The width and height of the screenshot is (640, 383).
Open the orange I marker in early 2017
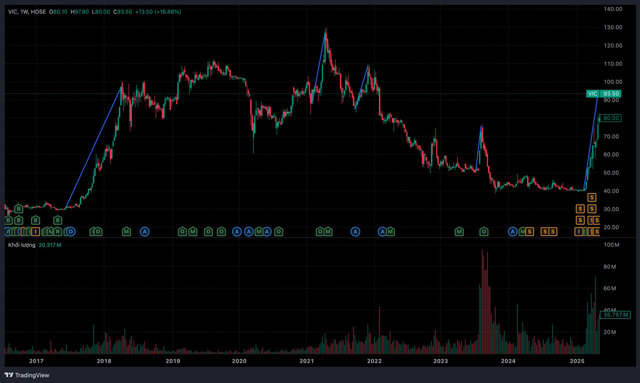click(x=36, y=232)
